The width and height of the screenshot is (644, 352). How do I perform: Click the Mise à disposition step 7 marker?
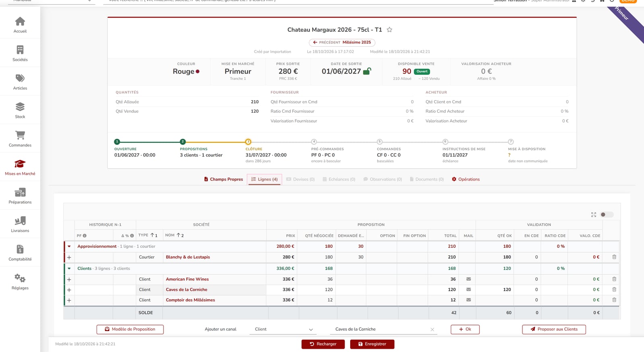point(511,142)
